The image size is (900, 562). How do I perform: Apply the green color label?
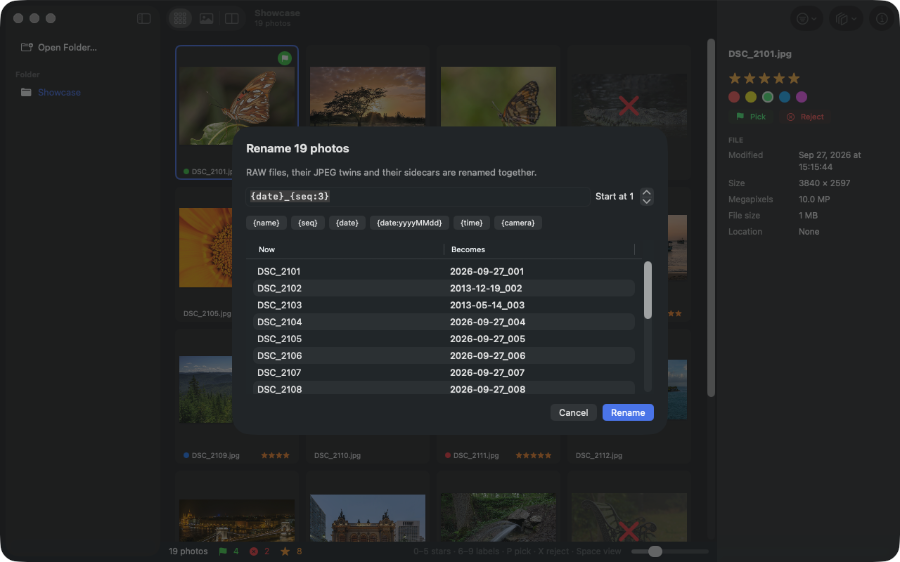click(x=767, y=97)
